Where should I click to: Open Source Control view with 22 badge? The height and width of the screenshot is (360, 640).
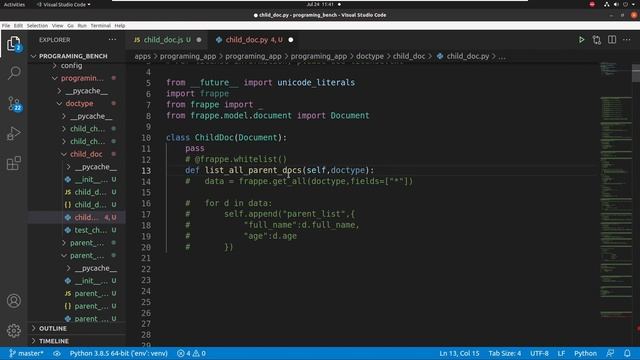point(14,103)
